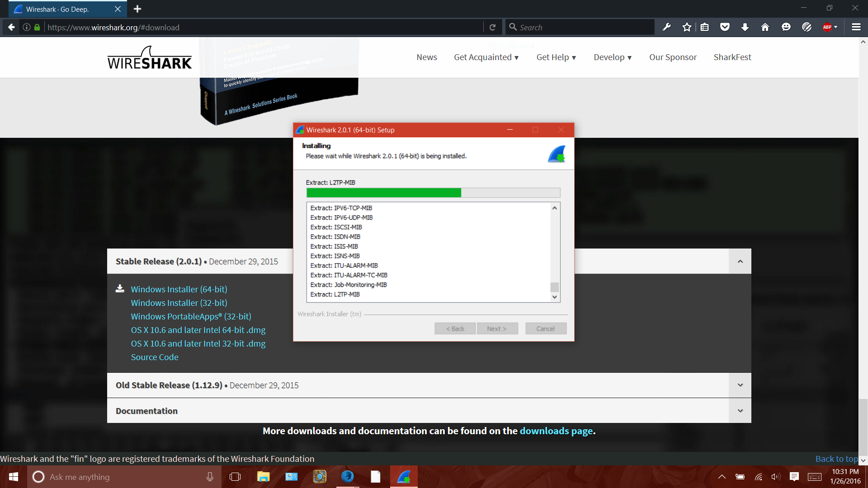Open the Action Center notification icon

click(794, 477)
